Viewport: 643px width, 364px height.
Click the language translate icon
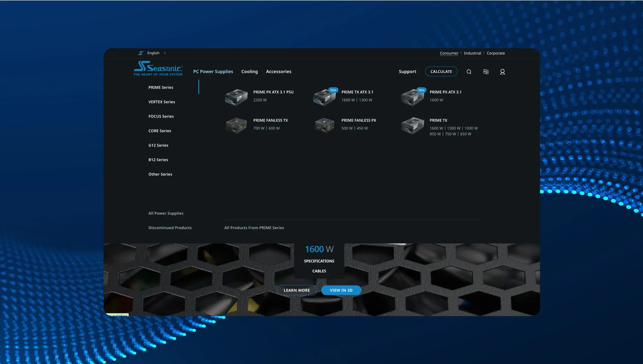(486, 72)
